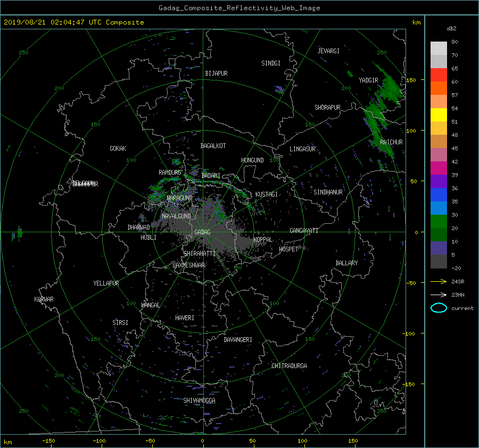Click the SHIVAMOGGA city label
This screenshot has height=448, width=479.
(199, 401)
